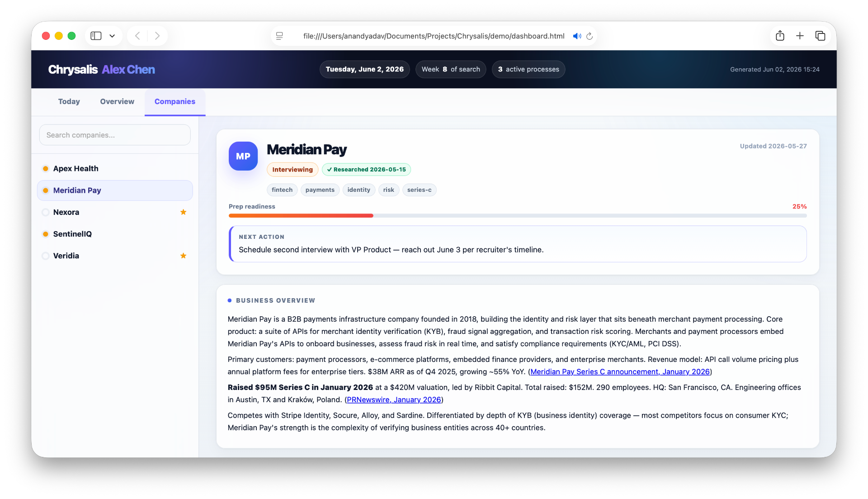The height and width of the screenshot is (499, 868).
Task: Click the Business Overview heading
Action: (x=275, y=300)
